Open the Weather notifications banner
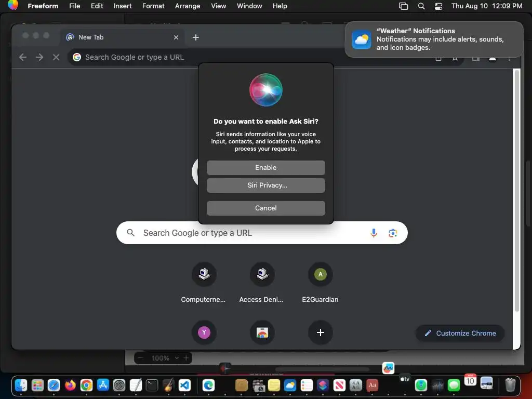 point(434,39)
